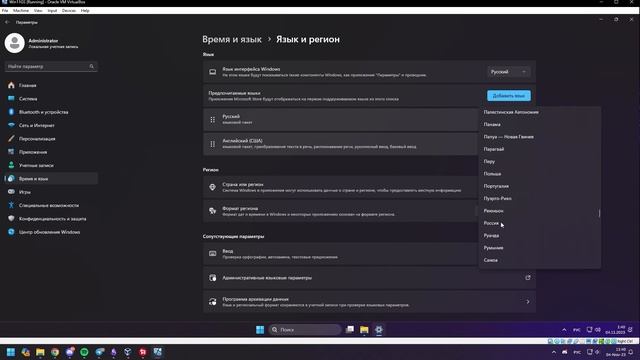Click Поиск box on guest taskbar
This screenshot has width=640, height=360.
(305, 329)
